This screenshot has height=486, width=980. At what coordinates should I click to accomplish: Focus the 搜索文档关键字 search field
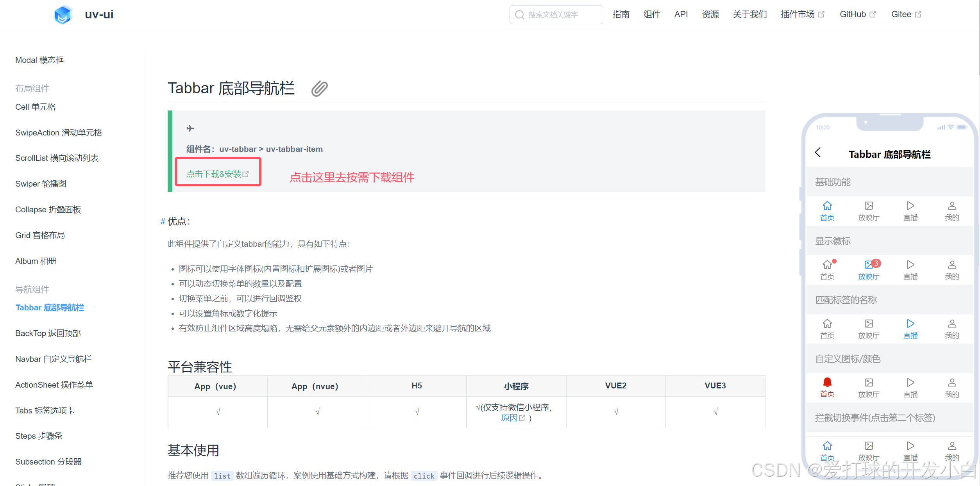tap(556, 15)
